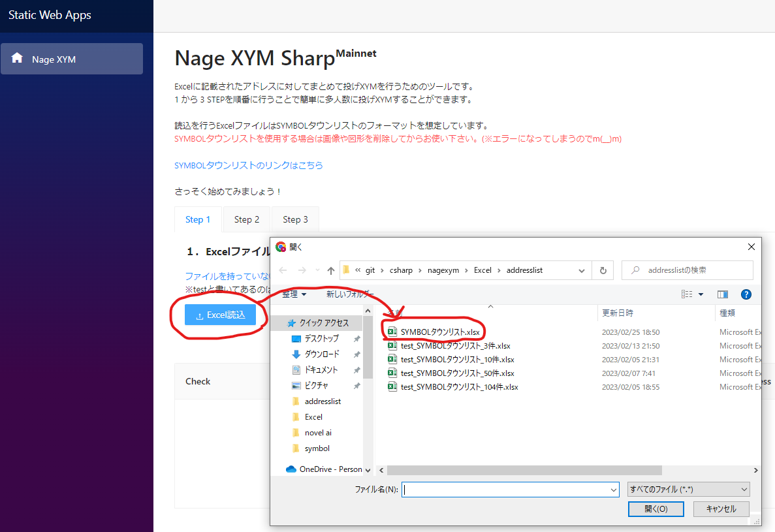The image size is (775, 532).
Task: Click the download arrow icon for ダウンロード
Action: point(296,354)
